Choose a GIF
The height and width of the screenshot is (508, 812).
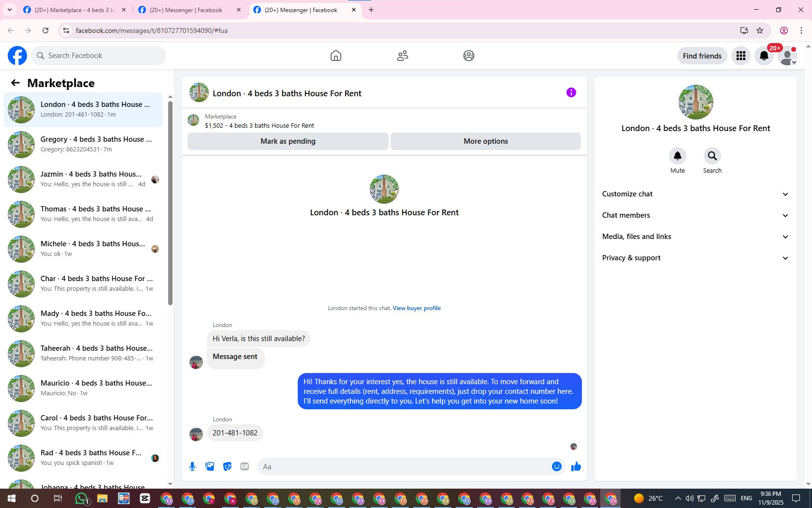click(x=245, y=466)
